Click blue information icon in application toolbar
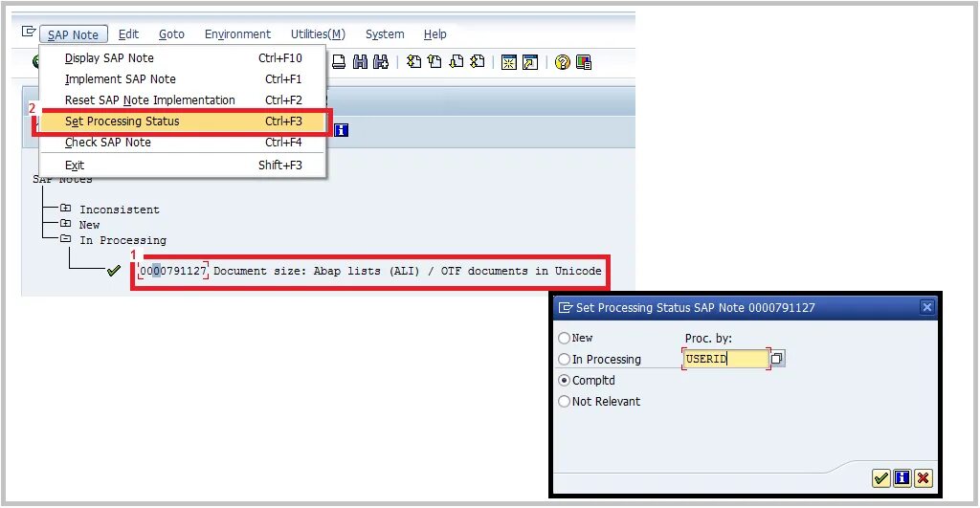Viewport: 980px width, 508px height. [341, 130]
